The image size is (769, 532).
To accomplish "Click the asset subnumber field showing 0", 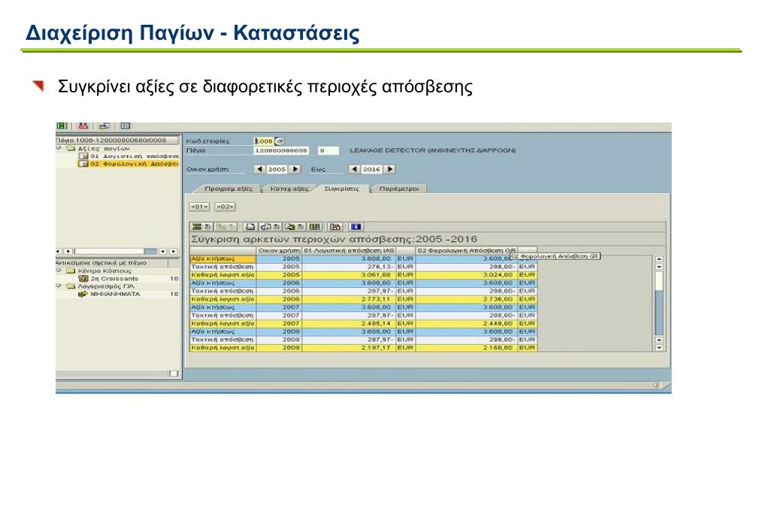I will (x=328, y=150).
